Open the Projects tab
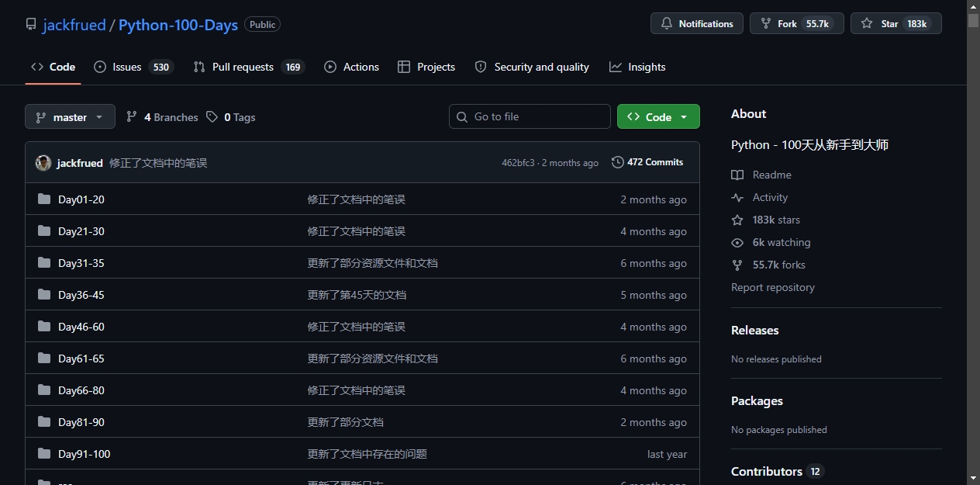Screen dimensions: 980x485 pyautogui.click(x=426, y=67)
